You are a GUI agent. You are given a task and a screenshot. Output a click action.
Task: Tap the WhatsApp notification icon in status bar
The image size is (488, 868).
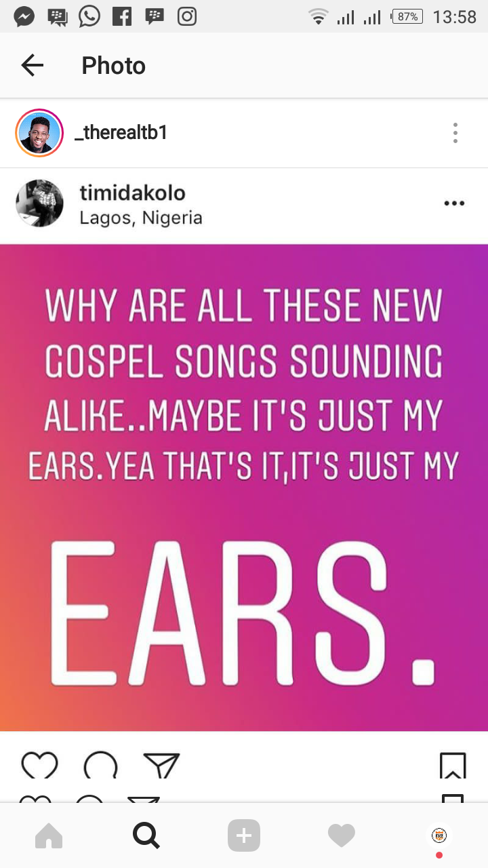[x=89, y=17]
